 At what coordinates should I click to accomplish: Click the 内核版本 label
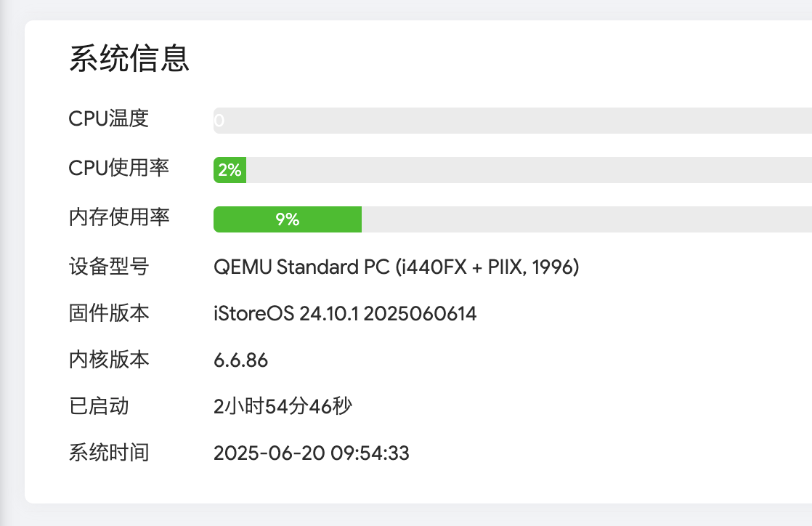click(109, 360)
